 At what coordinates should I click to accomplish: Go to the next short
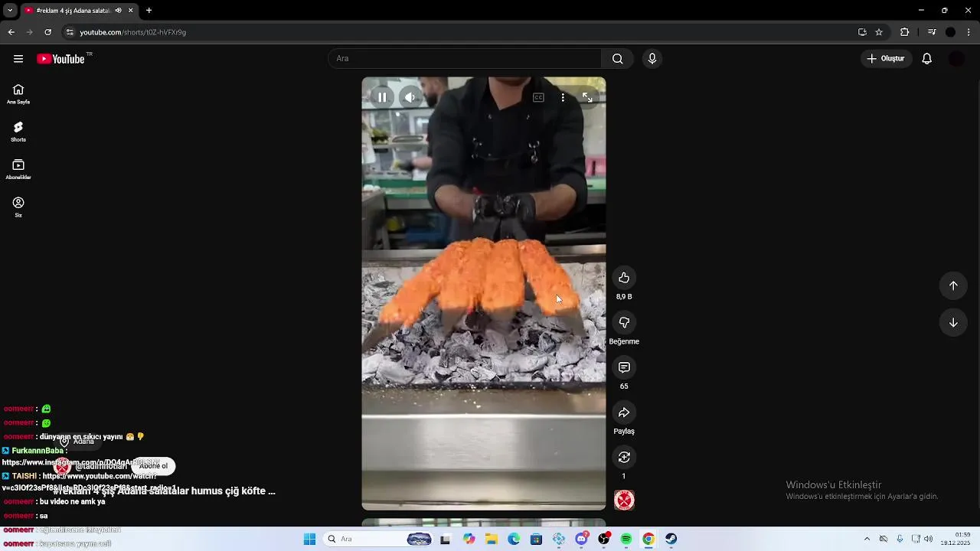coord(953,323)
